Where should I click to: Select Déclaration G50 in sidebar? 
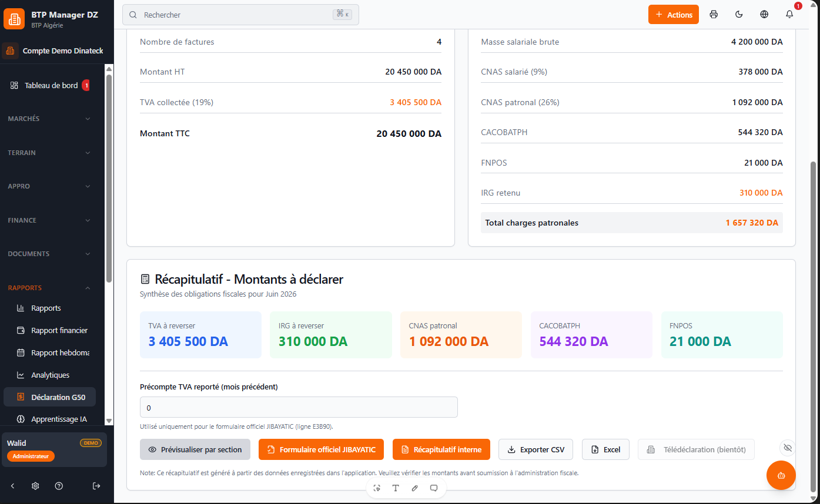click(49, 397)
